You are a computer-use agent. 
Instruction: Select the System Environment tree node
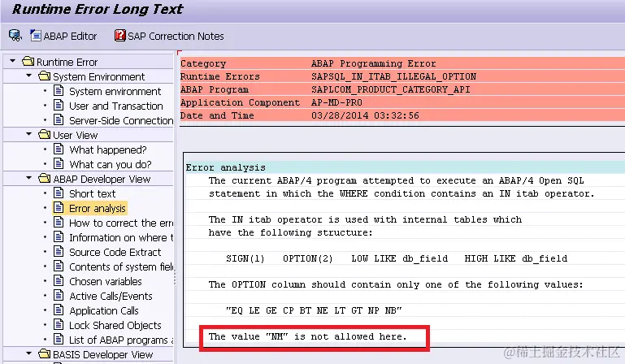(x=99, y=76)
